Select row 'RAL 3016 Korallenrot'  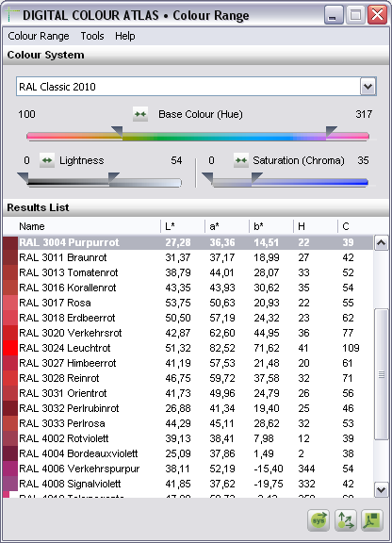(x=188, y=288)
